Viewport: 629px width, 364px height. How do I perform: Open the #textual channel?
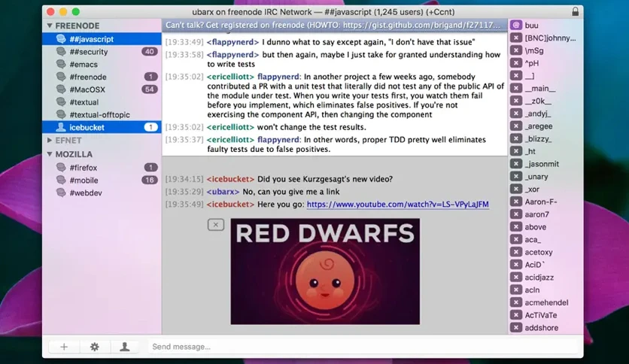click(x=102, y=102)
